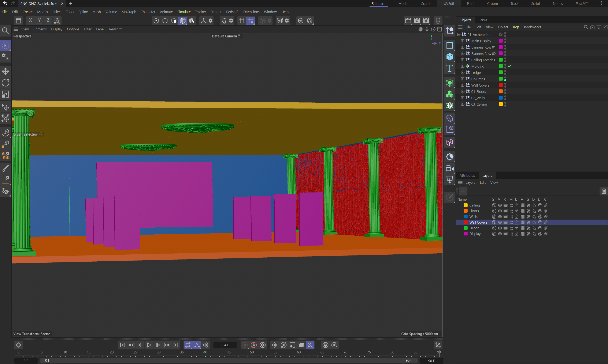Expand Ceiling Facades object
This screenshot has width=608, height=364.
pos(463,60)
